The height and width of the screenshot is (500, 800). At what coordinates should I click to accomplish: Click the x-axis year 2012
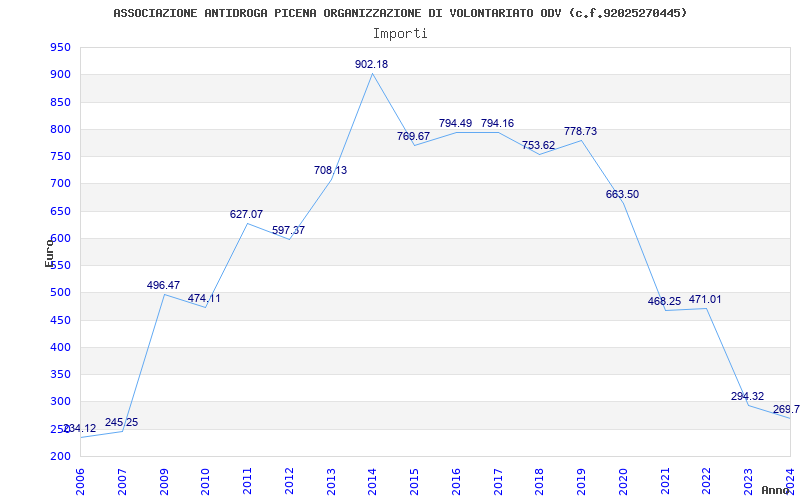tap(289, 481)
